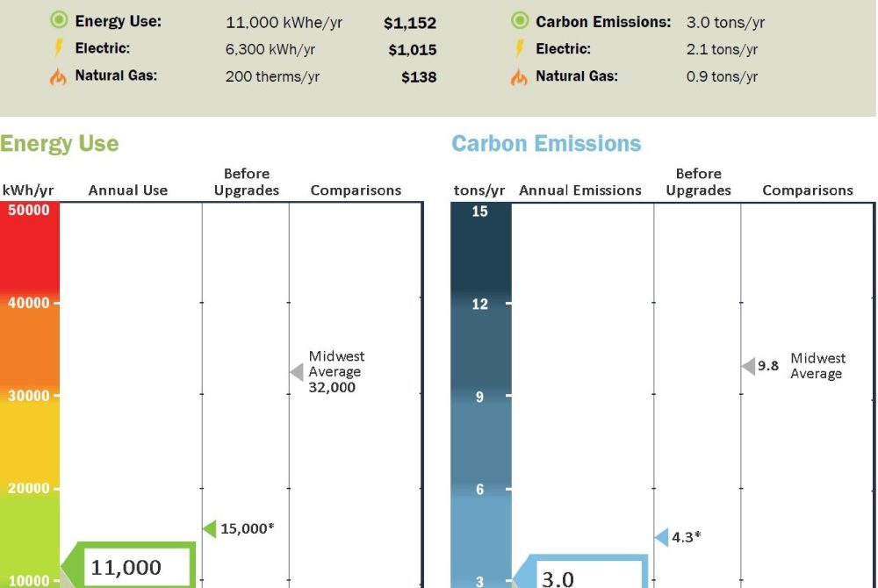The image size is (878, 588).
Task: Click the gray arrow marker beside Midwest Average 32,000
Action: (x=297, y=372)
